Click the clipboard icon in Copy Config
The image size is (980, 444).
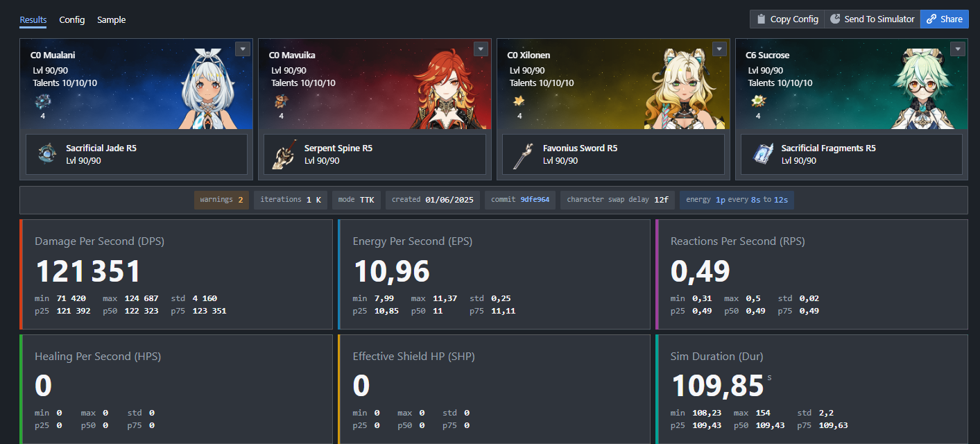(x=762, y=19)
